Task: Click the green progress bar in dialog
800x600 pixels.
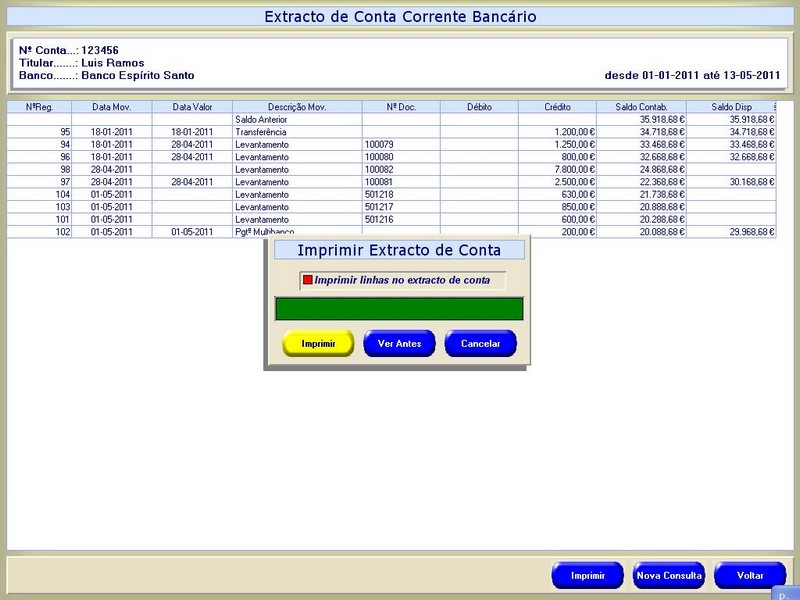Action: (x=399, y=308)
